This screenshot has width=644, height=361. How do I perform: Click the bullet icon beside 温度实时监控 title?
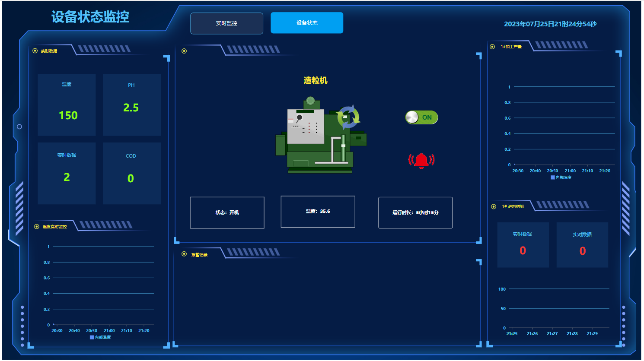click(x=37, y=227)
